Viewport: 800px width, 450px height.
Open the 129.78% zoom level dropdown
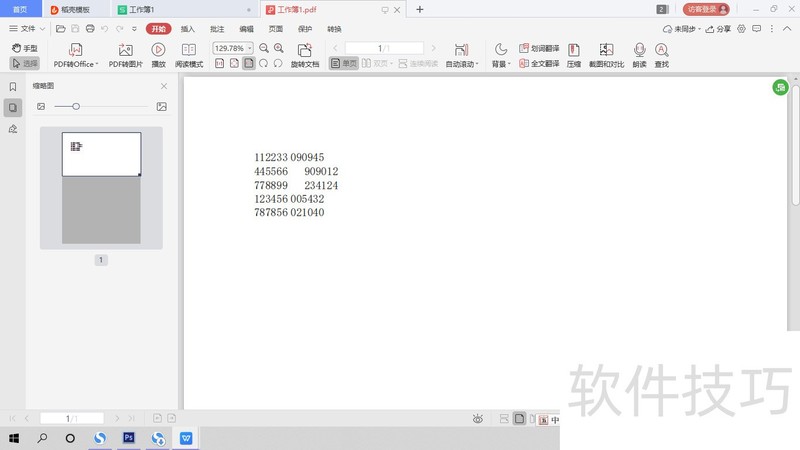point(249,48)
